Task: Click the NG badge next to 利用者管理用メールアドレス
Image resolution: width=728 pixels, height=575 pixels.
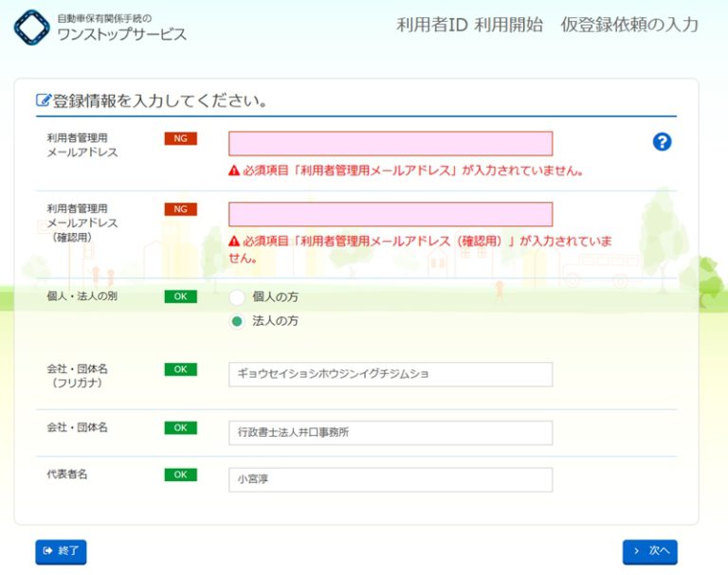Action: (181, 138)
